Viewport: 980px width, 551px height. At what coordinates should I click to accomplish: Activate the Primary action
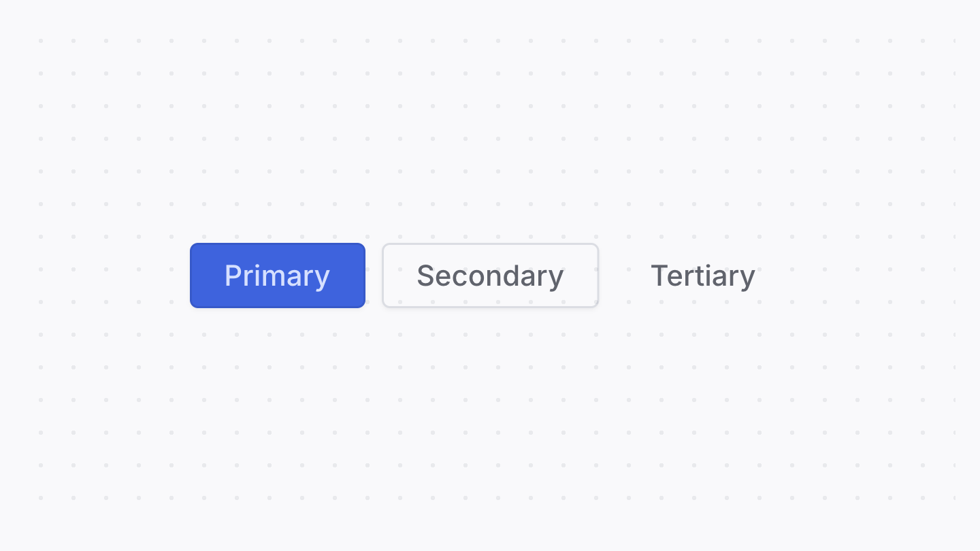click(x=278, y=275)
